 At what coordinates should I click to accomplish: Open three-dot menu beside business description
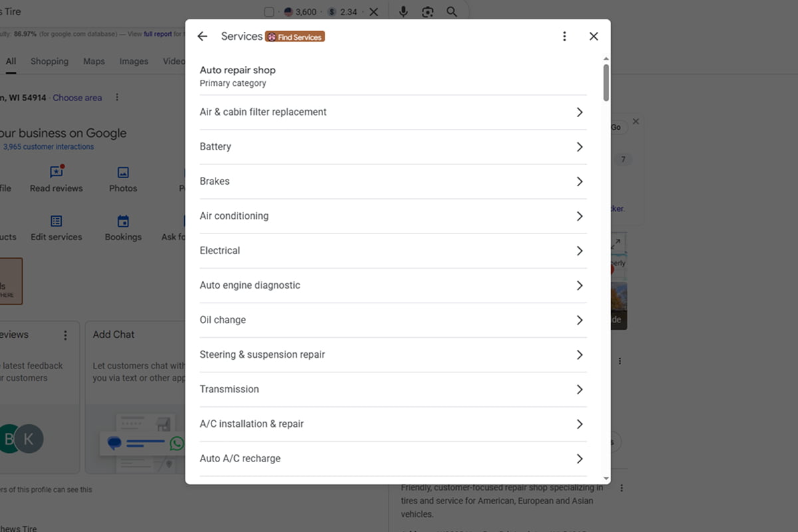coord(622,488)
